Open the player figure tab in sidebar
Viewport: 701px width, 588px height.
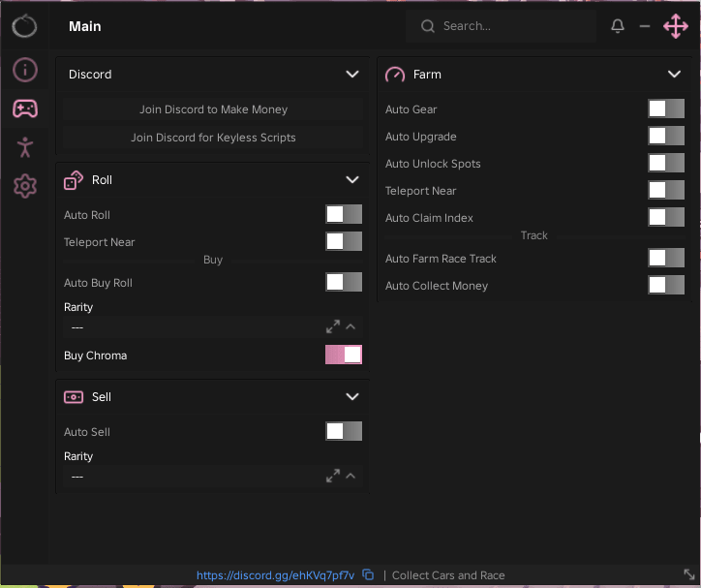point(25,147)
